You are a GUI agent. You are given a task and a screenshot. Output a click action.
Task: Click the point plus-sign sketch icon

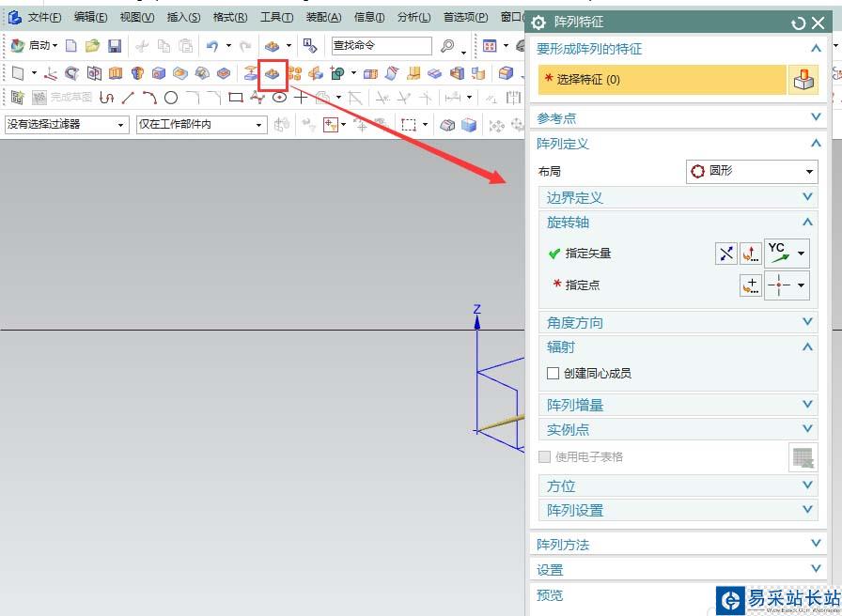coord(301,98)
